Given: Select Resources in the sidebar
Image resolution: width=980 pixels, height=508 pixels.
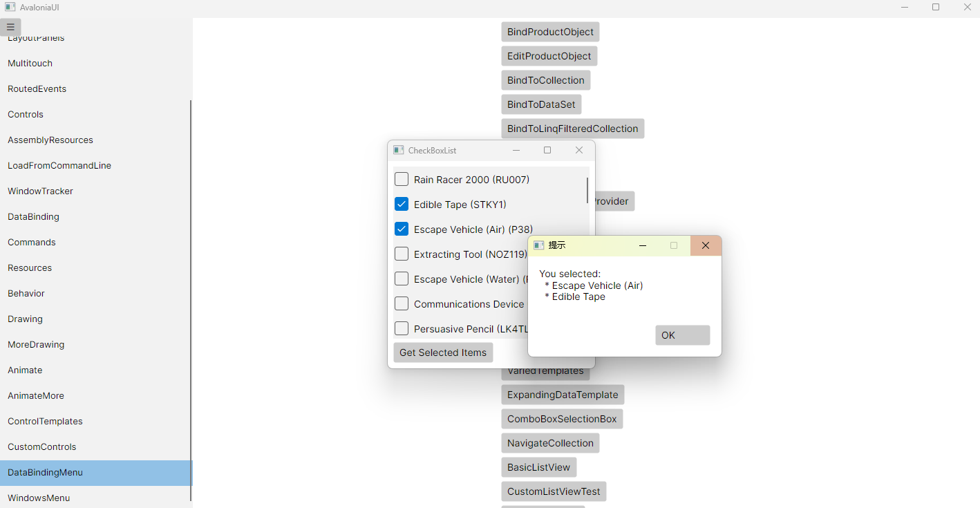Looking at the screenshot, I should point(95,267).
